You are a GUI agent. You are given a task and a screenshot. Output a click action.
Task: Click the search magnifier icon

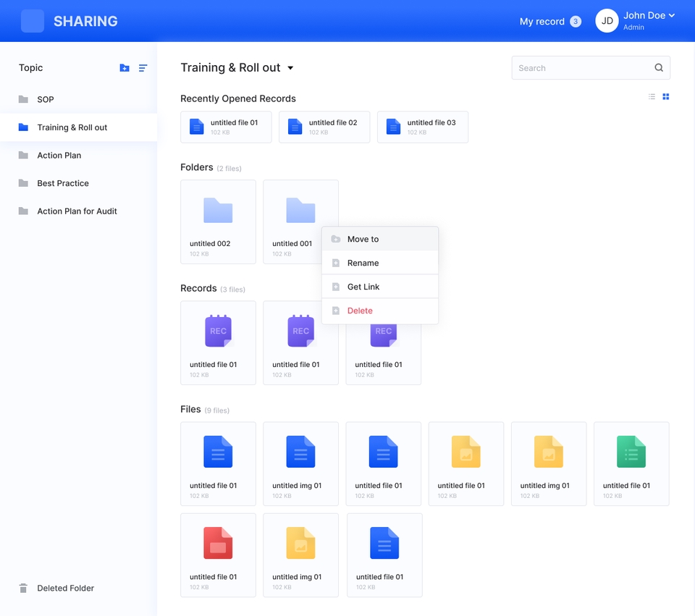(659, 68)
